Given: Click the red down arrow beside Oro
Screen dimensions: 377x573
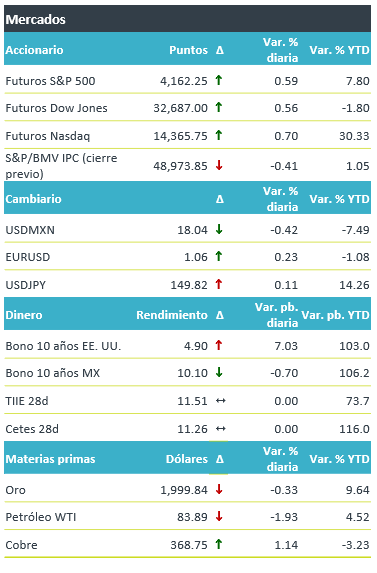Looking at the screenshot, I should (x=219, y=489).
